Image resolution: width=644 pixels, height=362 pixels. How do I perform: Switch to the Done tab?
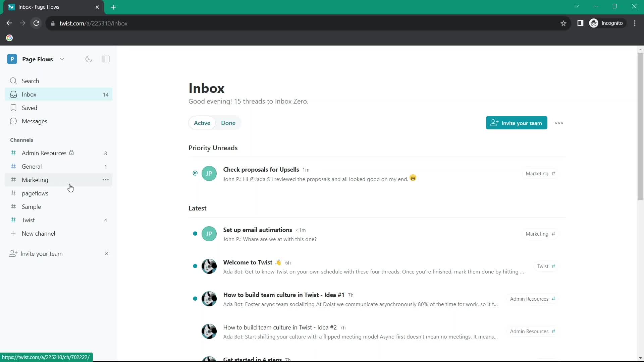tap(228, 123)
